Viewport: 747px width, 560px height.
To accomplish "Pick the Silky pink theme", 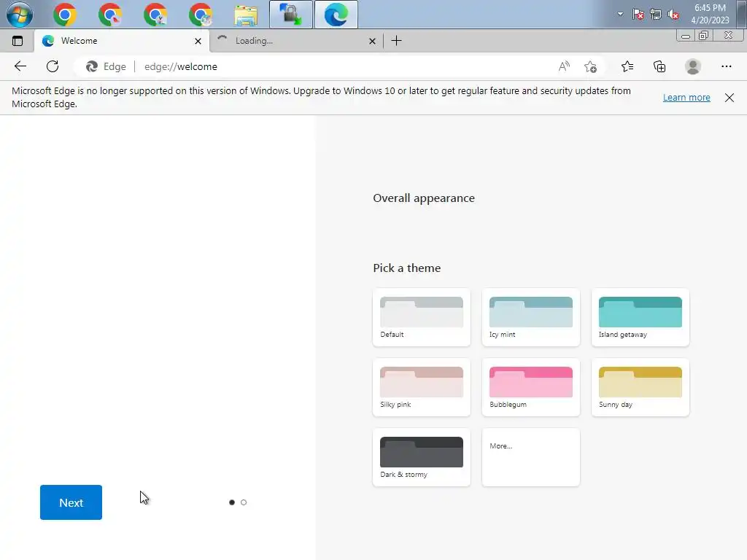I will click(422, 387).
